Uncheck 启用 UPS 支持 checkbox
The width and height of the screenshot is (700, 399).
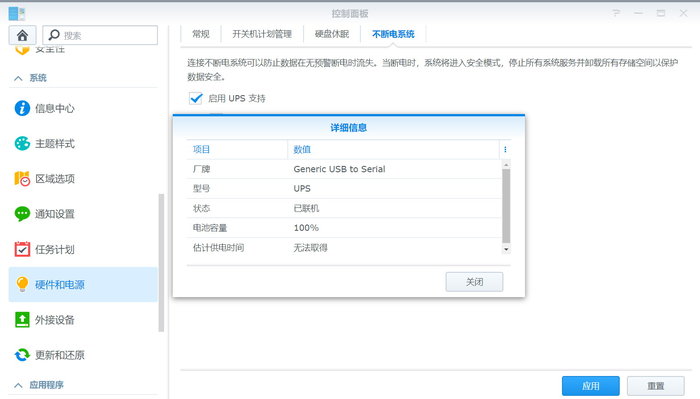tap(196, 98)
